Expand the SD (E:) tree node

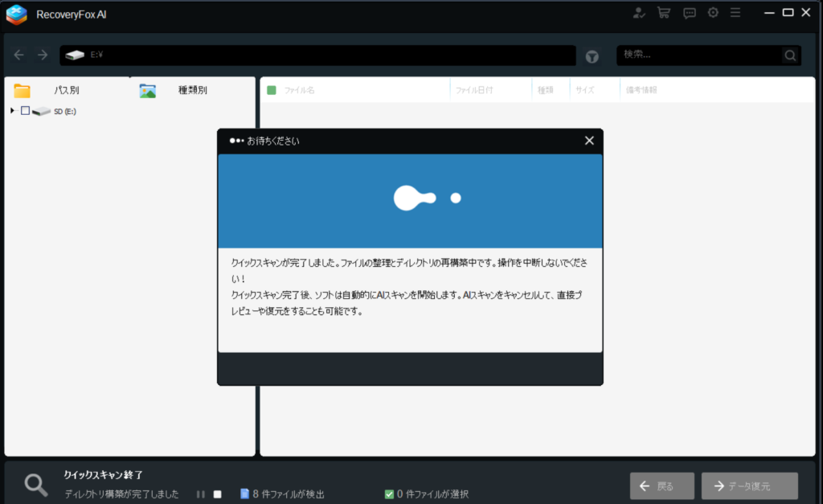click(12, 111)
